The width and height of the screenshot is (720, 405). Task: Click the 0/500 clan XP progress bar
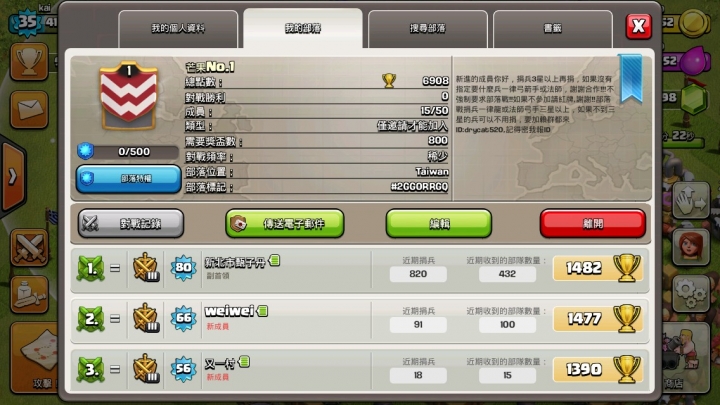coord(129,152)
